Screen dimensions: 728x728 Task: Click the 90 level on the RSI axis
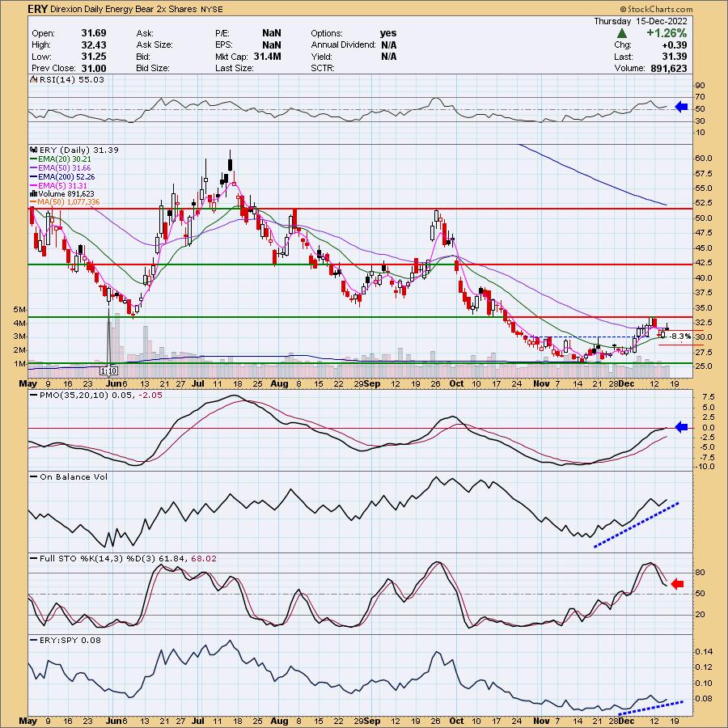click(700, 86)
